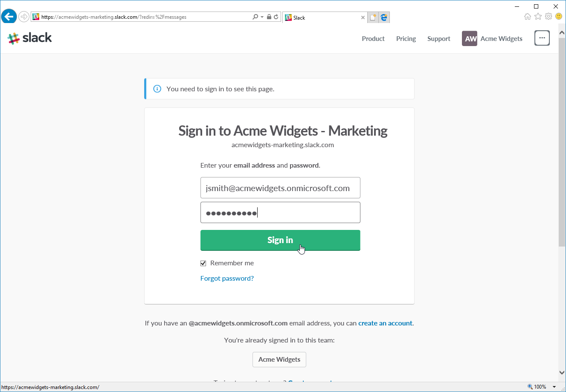The image size is (566, 392).
Task: Click the Microsoft Edge icon beside the tabs
Action: (384, 17)
